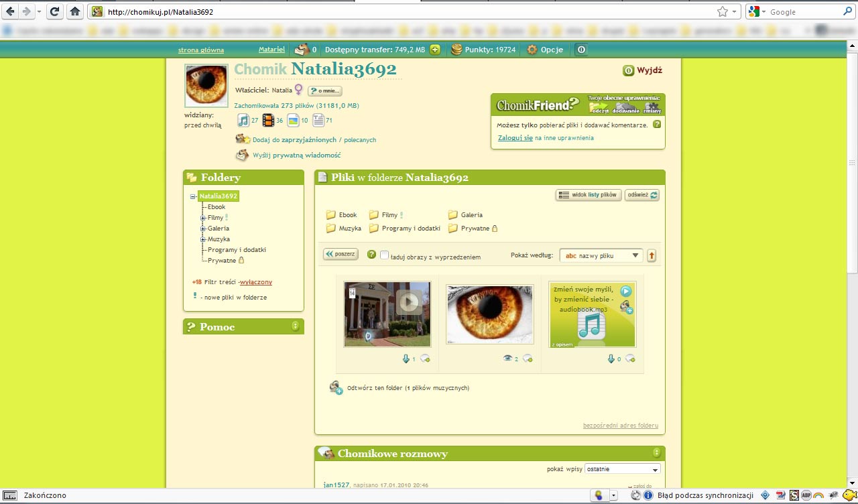Screen dimensions: 858x504
Task: Collapse the Natalia3692 root folder tree node
Action: (x=193, y=196)
